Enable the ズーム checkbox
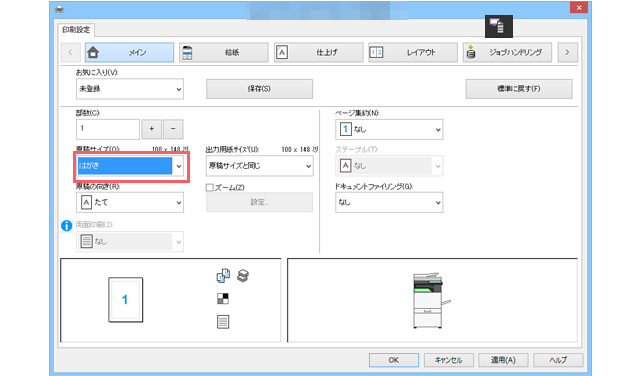Image resolution: width=640 pixels, height=376 pixels. pyautogui.click(x=210, y=187)
